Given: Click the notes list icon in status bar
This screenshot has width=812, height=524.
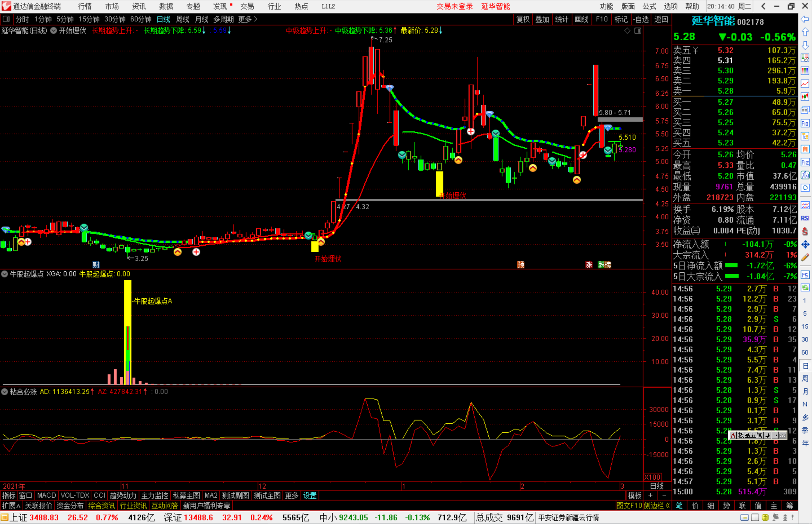Looking at the screenshot, I should pyautogui.click(x=755, y=518).
